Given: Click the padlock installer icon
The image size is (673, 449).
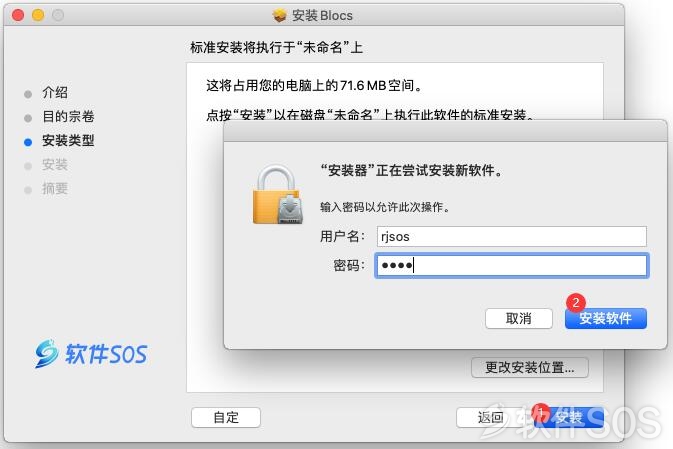Looking at the screenshot, I should pos(278,195).
